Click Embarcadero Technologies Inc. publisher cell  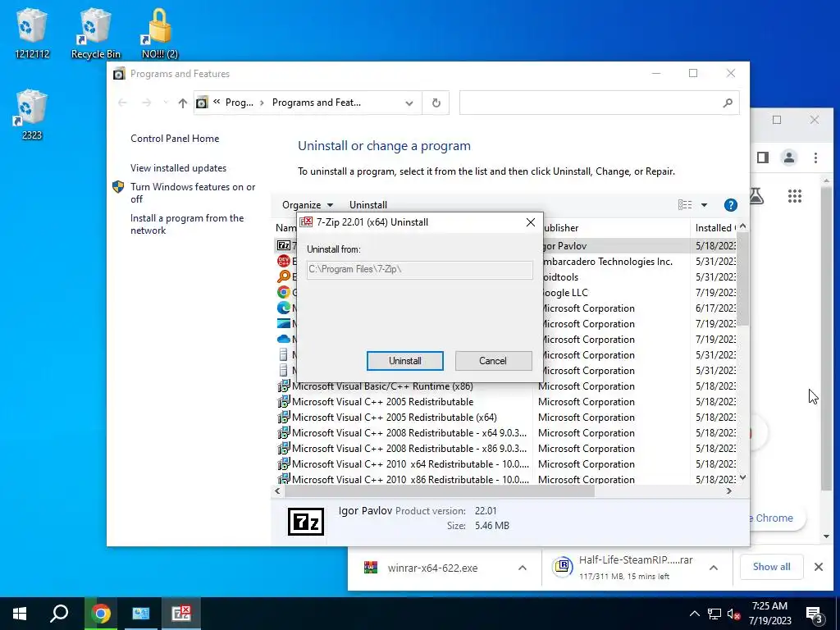coord(606,262)
